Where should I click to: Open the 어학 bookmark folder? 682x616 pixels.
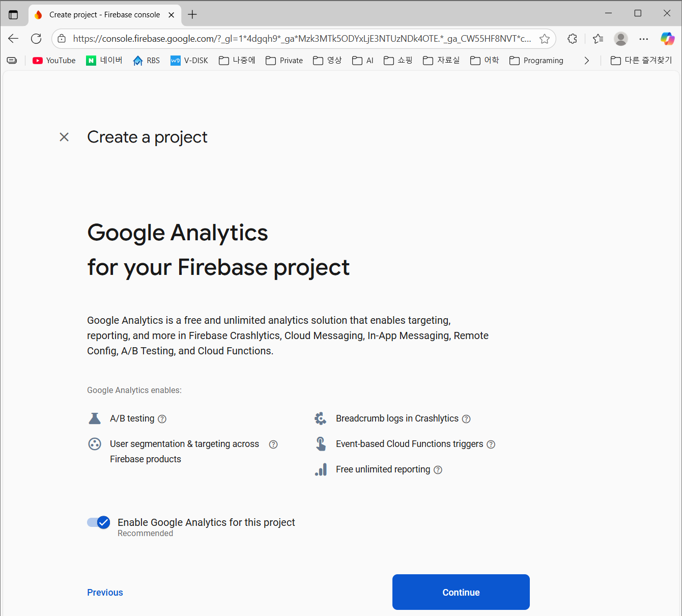[x=485, y=61]
